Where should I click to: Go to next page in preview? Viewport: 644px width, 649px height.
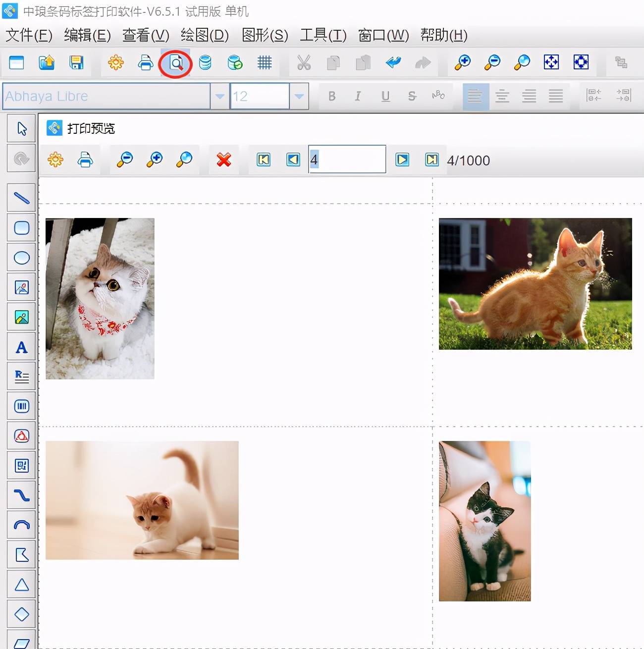[x=402, y=160]
